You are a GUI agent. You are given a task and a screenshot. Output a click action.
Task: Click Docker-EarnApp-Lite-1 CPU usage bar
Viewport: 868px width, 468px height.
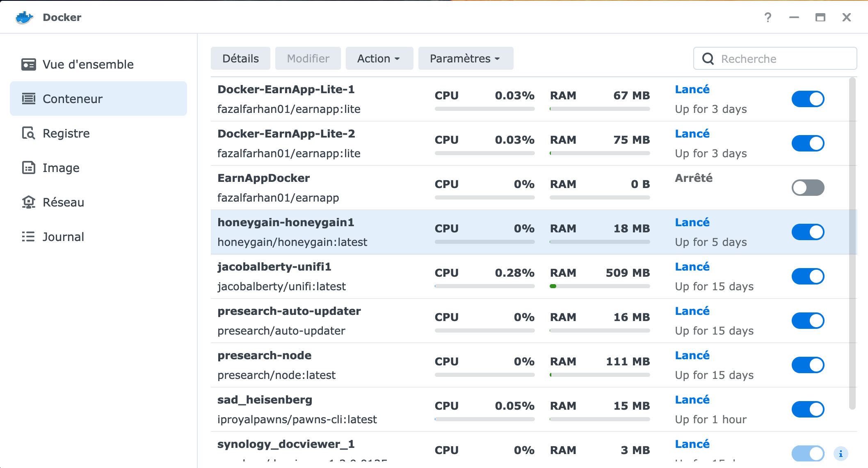(x=484, y=109)
